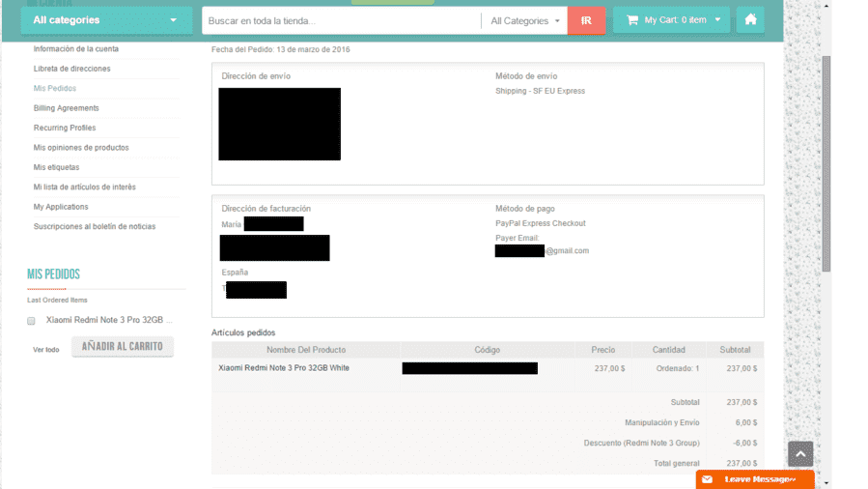The width and height of the screenshot is (868, 489).
Task: Click the PayPal Express Checkout text
Action: pos(541,223)
